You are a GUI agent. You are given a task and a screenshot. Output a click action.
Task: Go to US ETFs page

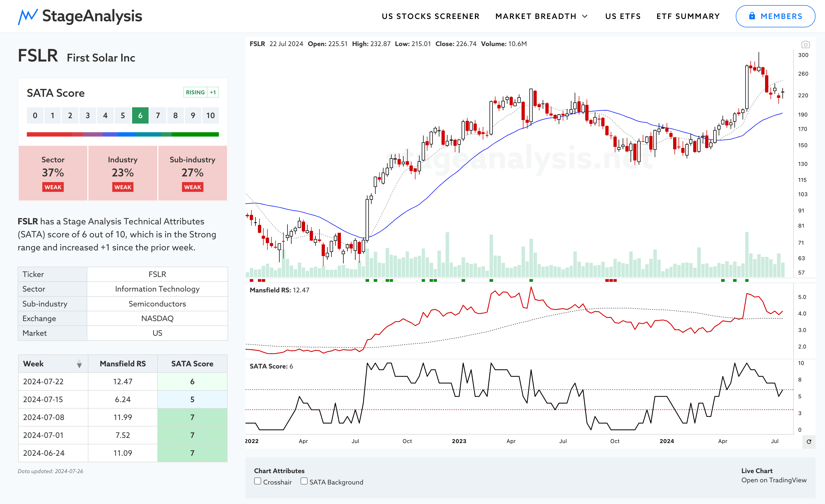tap(623, 16)
